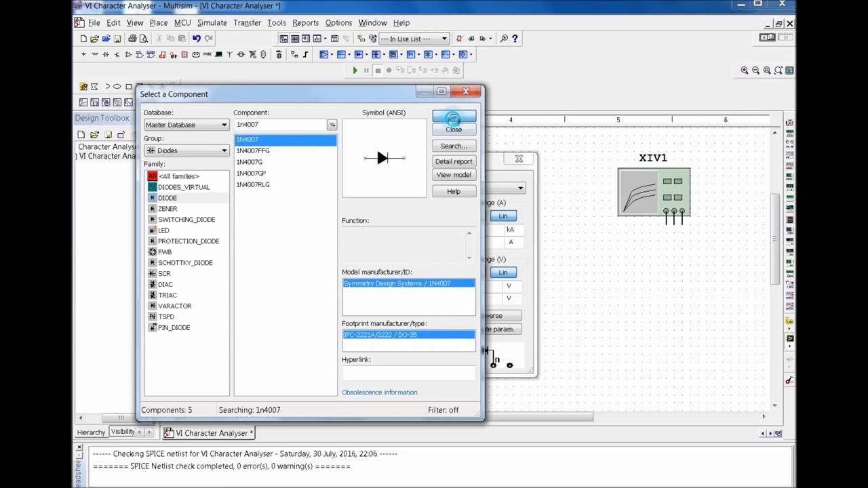Click the Find magnifier icon beside Help
This screenshot has width=868, height=488.
(x=504, y=39)
